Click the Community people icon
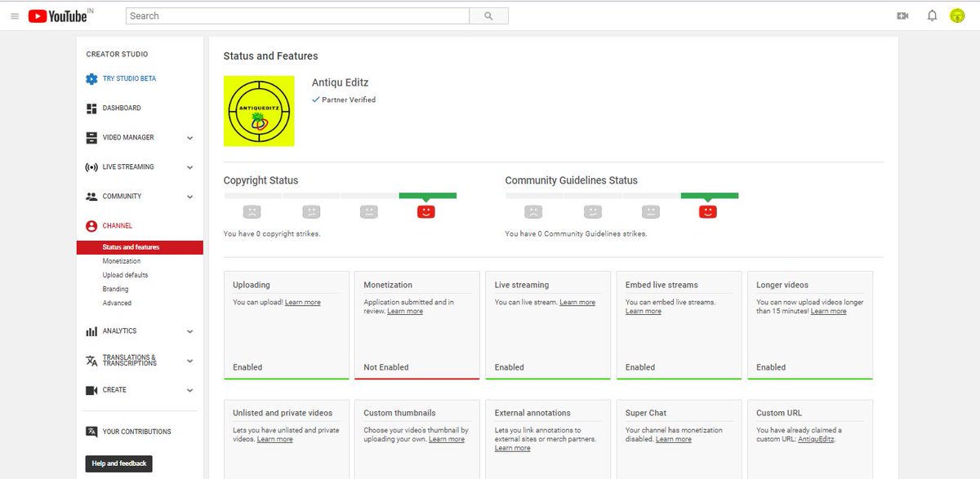The height and width of the screenshot is (479, 980). (x=91, y=197)
